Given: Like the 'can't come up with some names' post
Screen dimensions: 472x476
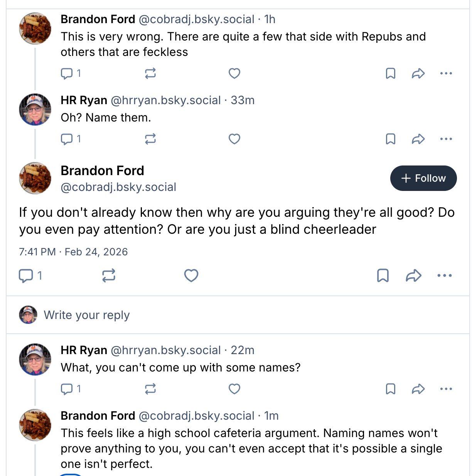Looking at the screenshot, I should pyautogui.click(x=234, y=389).
